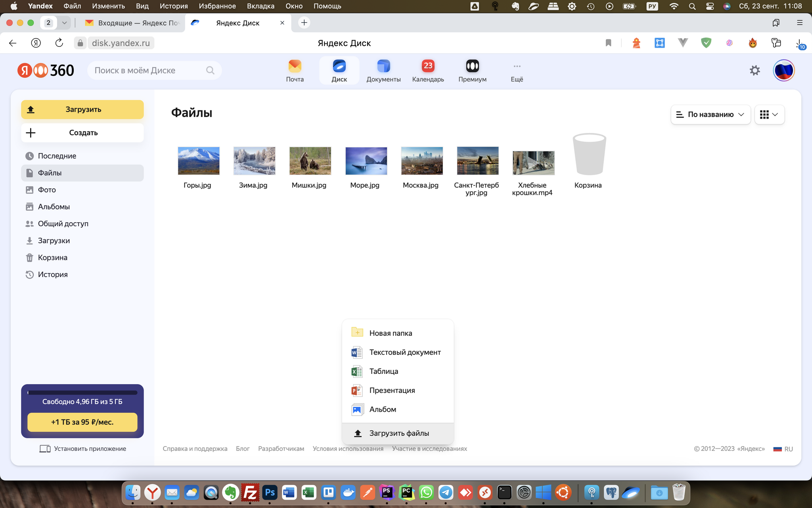The width and height of the screenshot is (812, 508).
Task: Open Telegram in the Dock
Action: point(446,493)
